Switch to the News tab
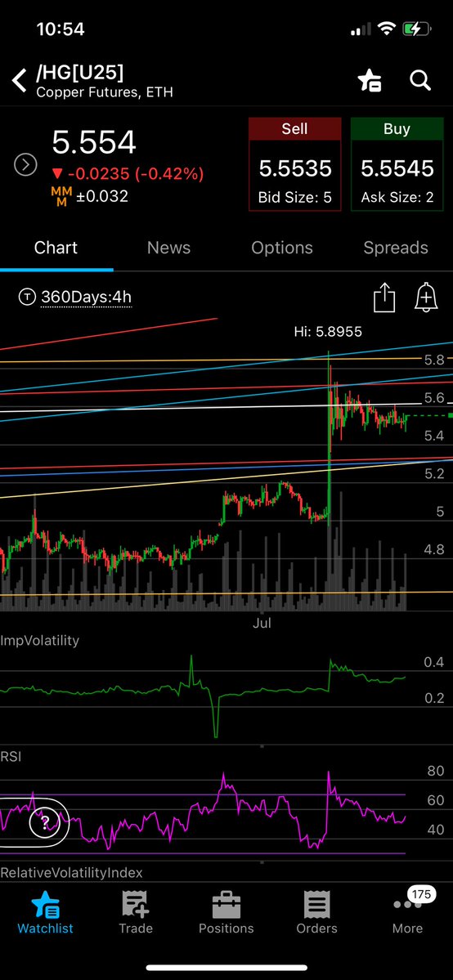This screenshot has height=980, width=453. (169, 248)
